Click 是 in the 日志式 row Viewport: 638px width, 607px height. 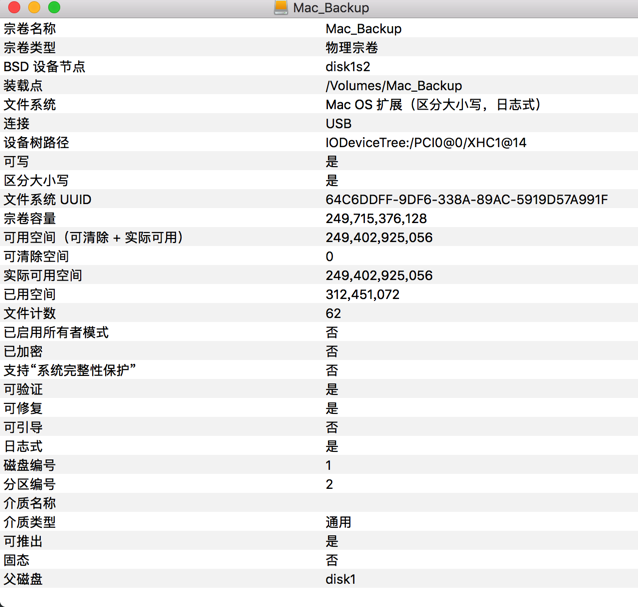pos(332,447)
